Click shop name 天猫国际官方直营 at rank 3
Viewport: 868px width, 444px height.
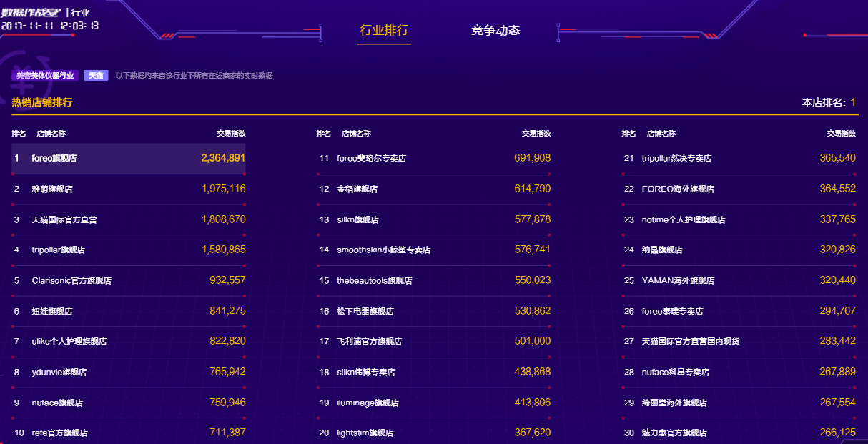point(64,219)
